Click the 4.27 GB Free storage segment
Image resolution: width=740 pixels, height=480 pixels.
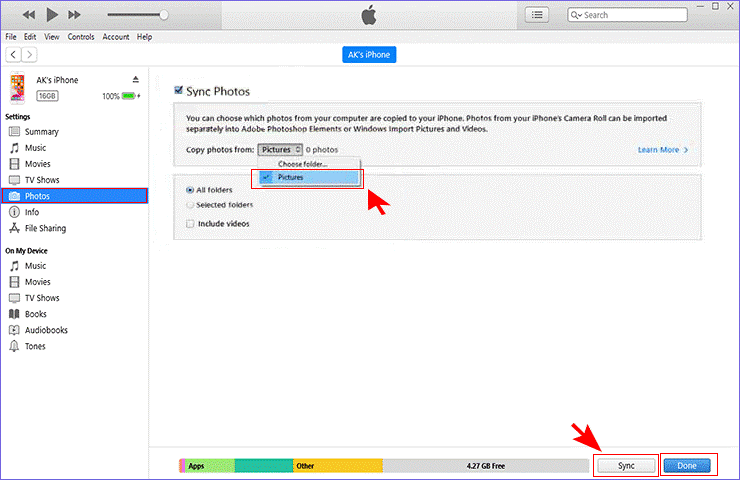(486, 466)
